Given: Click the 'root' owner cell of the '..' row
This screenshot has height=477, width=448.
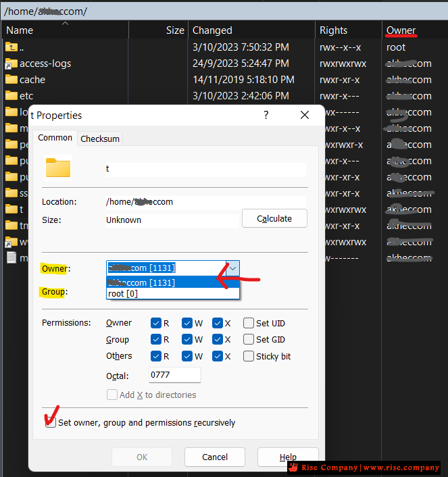Looking at the screenshot, I should click(396, 47).
